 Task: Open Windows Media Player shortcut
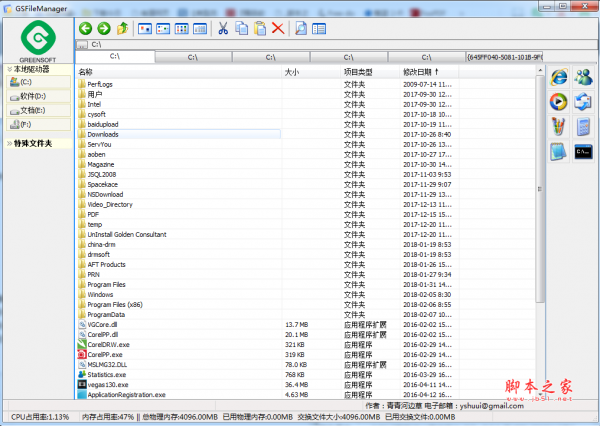(x=558, y=102)
